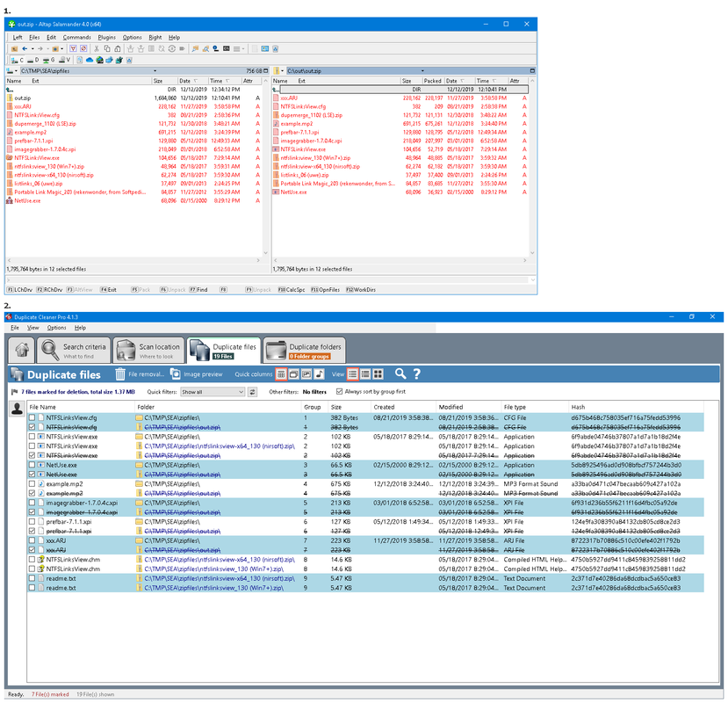Open the C:\out\out.zip path history dropdown arrow
Screen dimensions: 728x703
(422, 70)
